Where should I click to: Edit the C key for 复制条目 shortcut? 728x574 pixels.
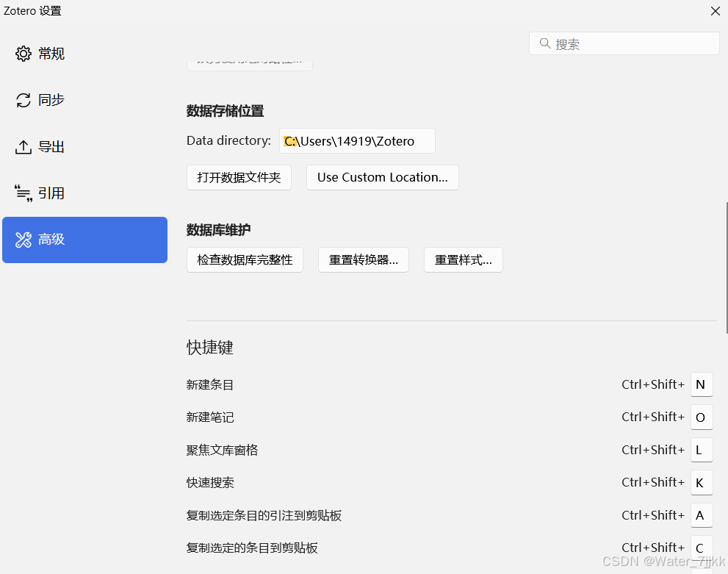pyautogui.click(x=702, y=548)
